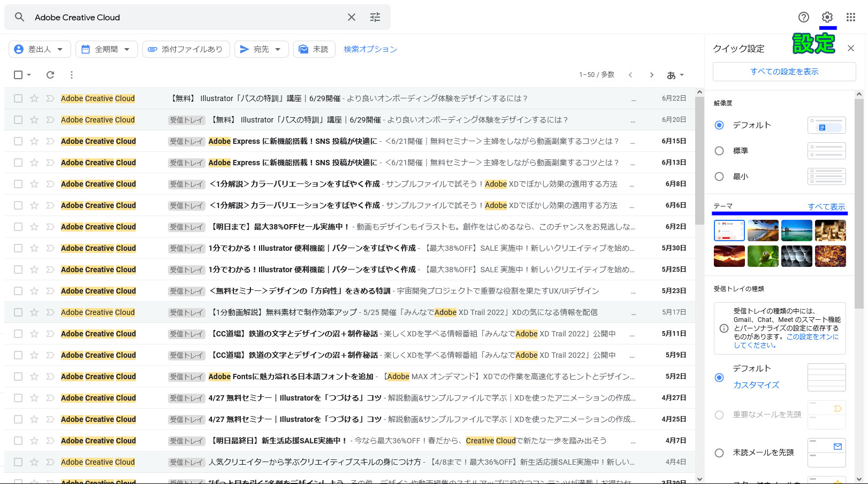Star the 5月2日 Adobe Fonts email
The image size is (868, 484).
tap(34, 377)
